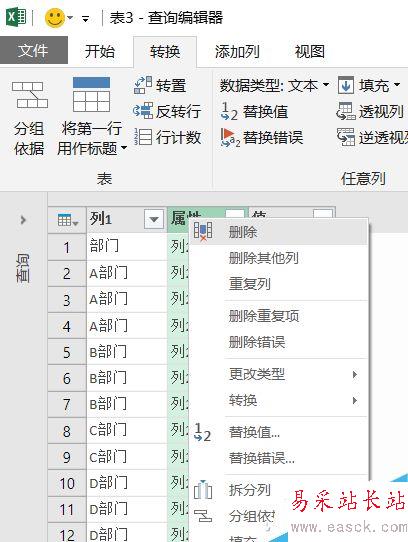Image resolution: width=408 pixels, height=542 pixels.
Task: Open the 数据类型: 文本 dropdown
Action: 274,85
